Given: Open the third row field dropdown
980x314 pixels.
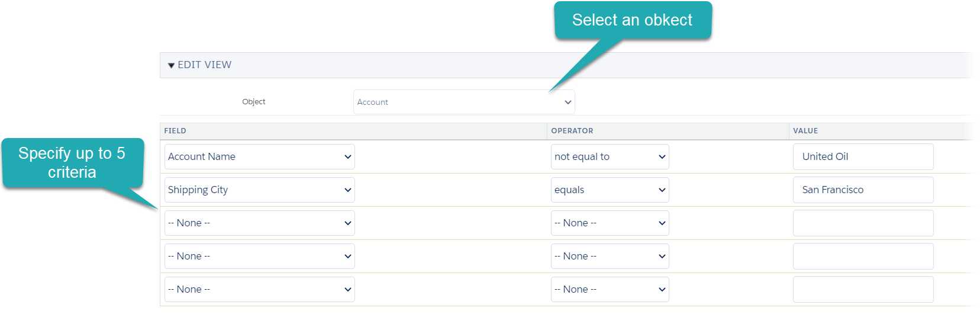Looking at the screenshot, I should tap(259, 223).
